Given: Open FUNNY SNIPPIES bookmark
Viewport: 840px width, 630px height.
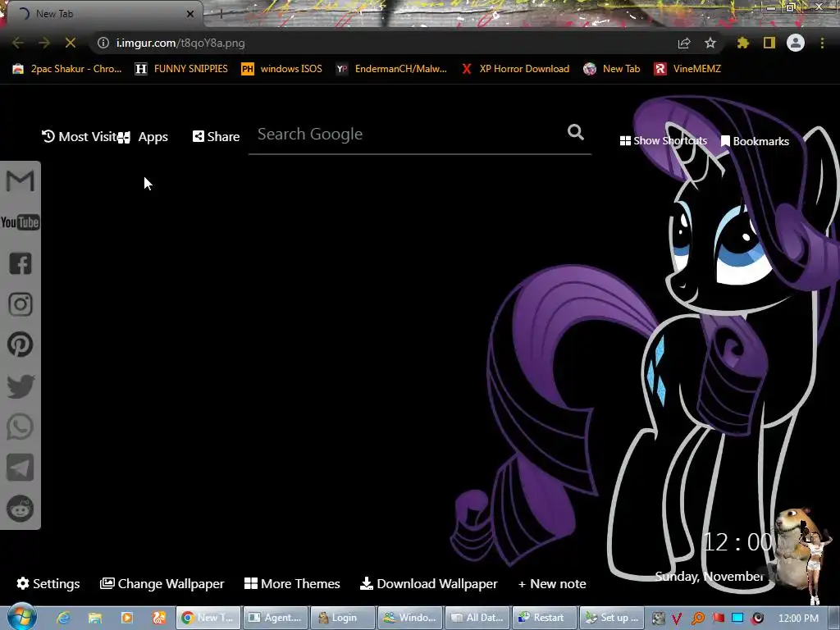Looking at the screenshot, I should 181,69.
